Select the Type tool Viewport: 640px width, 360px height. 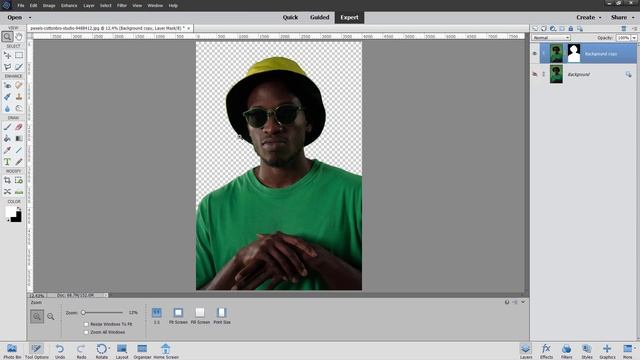pos(7,162)
